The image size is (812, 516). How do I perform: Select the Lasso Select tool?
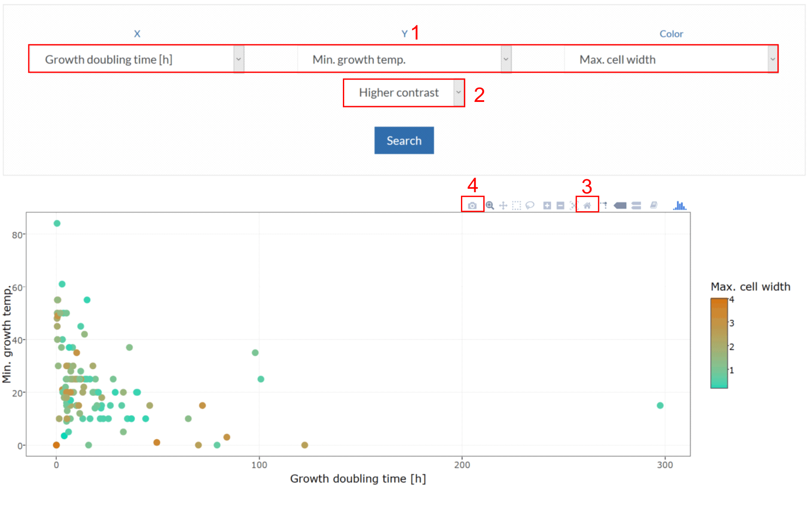(530, 206)
